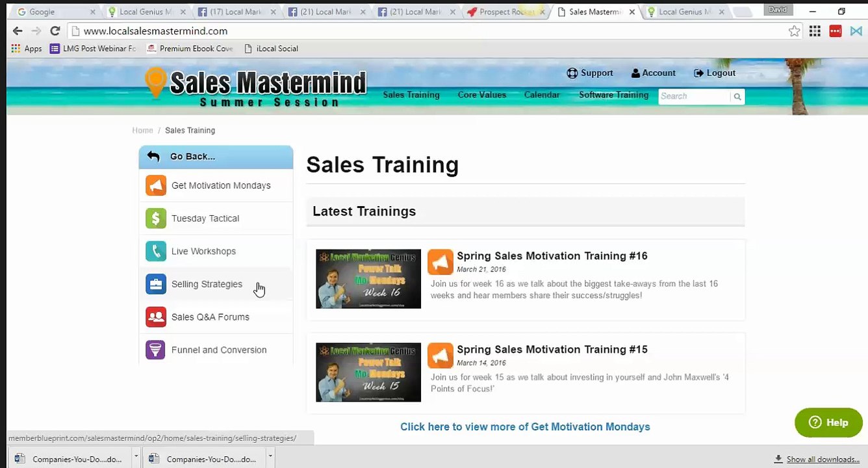The width and height of the screenshot is (868, 468).
Task: Click the Go Back button in sidebar
Action: click(216, 157)
